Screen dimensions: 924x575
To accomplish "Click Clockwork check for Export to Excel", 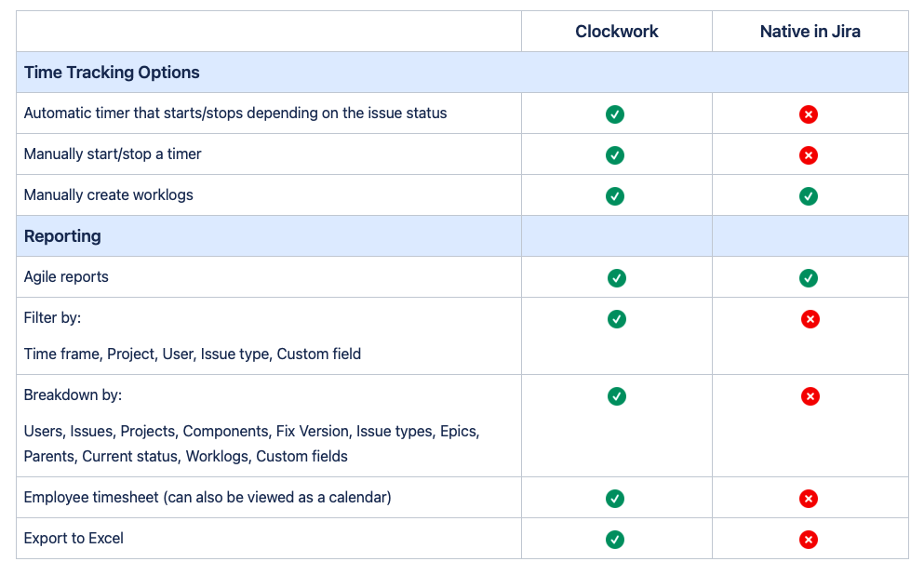I will (615, 539).
